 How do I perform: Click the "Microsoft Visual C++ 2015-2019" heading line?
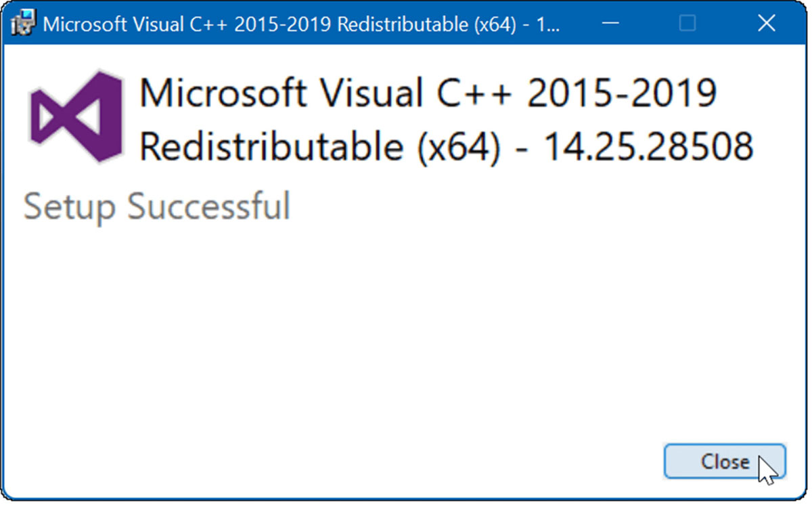[428, 93]
